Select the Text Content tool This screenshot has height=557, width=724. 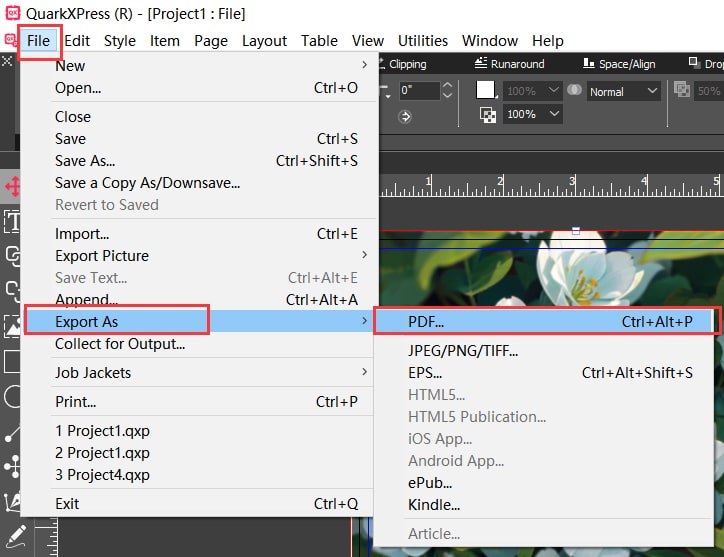pos(12,221)
